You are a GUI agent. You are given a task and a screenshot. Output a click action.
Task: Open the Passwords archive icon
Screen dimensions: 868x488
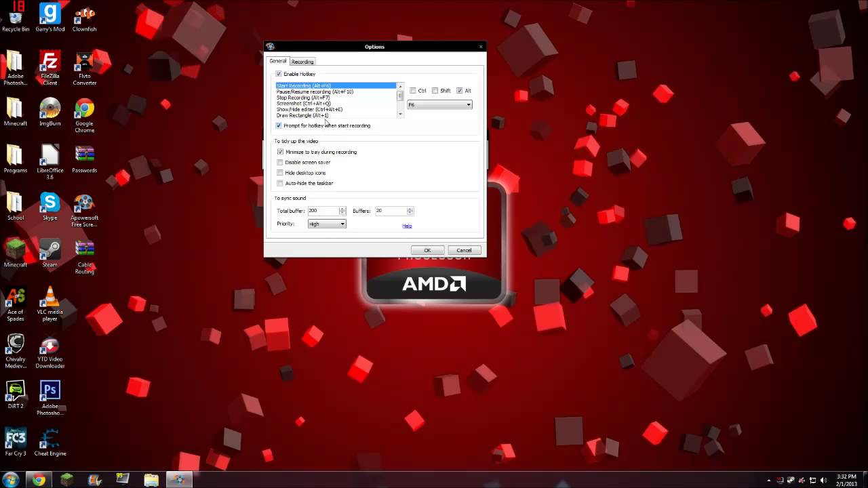(84, 159)
